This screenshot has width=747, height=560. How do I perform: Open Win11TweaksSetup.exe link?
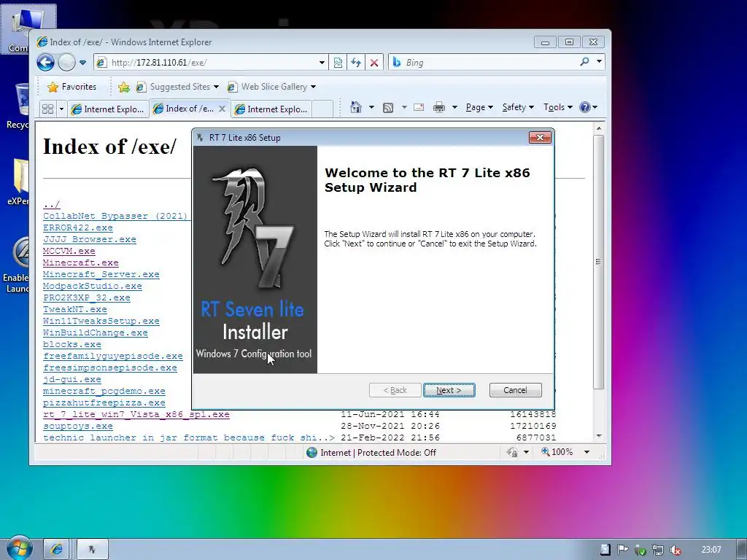pos(101,321)
